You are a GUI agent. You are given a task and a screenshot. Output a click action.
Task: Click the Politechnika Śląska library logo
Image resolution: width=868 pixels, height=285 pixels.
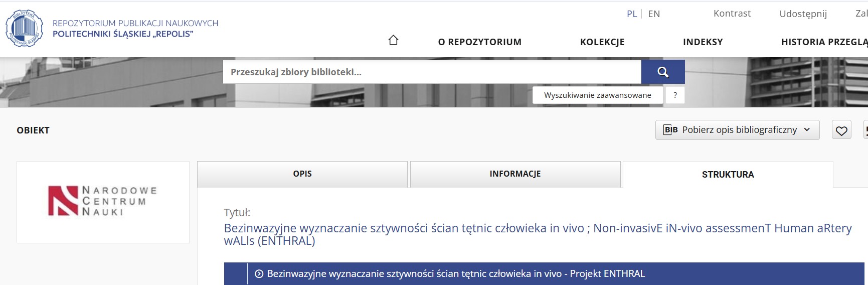pyautogui.click(x=24, y=29)
